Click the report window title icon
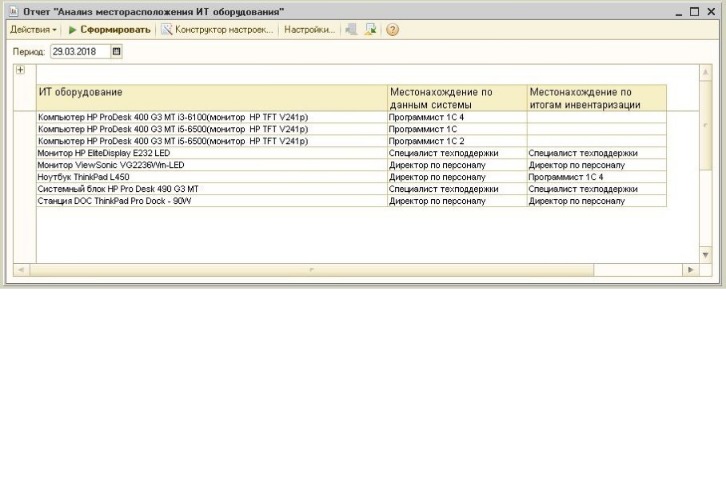Image resolution: width=726 pixels, height=492 pixels. (13, 11)
